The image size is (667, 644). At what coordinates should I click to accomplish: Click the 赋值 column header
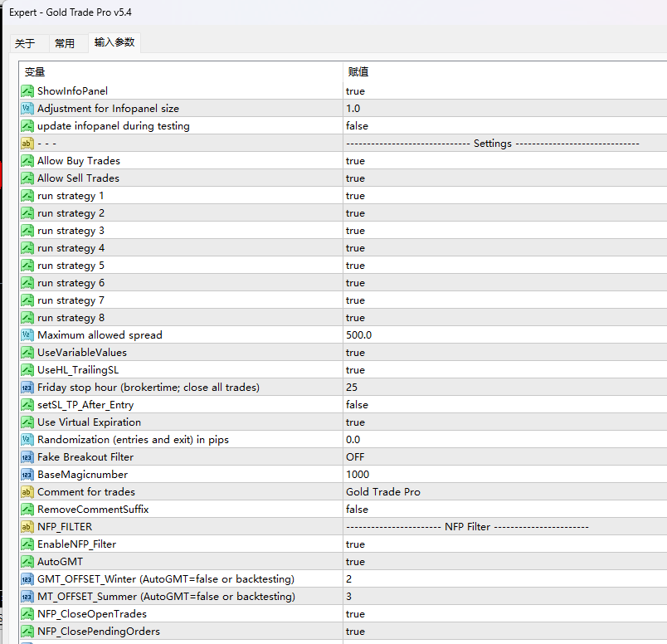point(358,72)
